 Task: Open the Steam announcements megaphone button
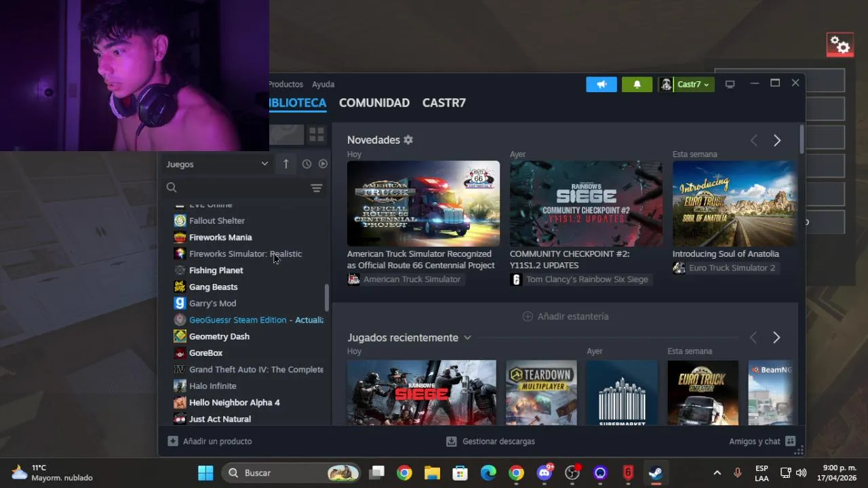tap(601, 84)
